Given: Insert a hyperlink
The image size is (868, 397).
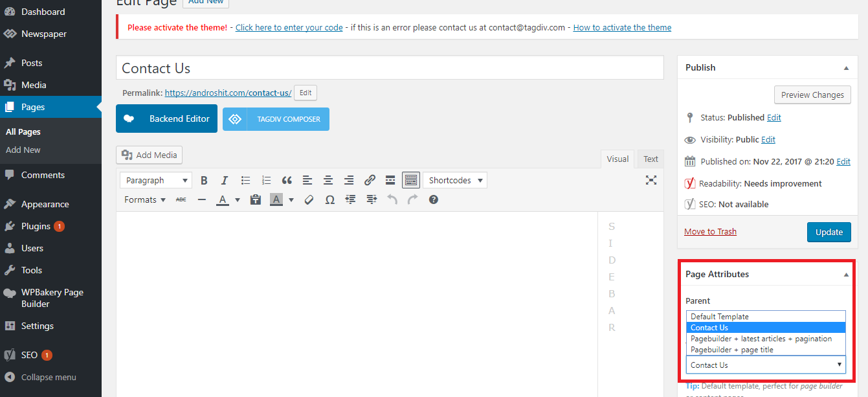Looking at the screenshot, I should (x=370, y=180).
